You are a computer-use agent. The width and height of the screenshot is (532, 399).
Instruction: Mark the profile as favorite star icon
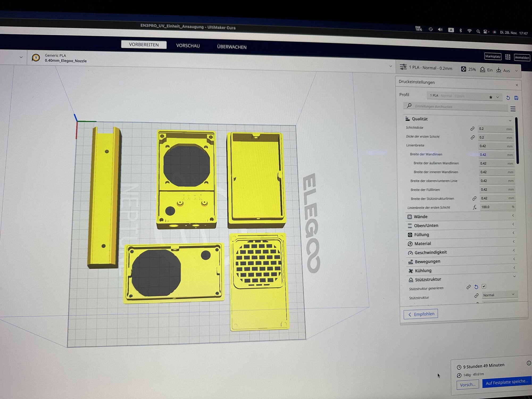click(x=491, y=97)
